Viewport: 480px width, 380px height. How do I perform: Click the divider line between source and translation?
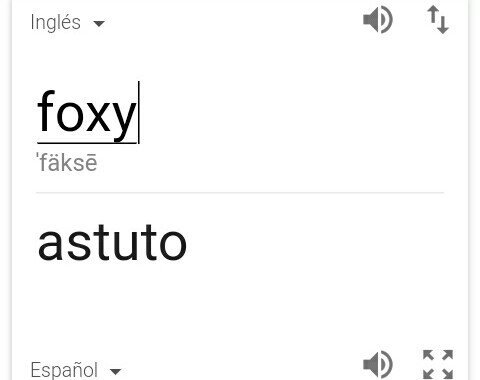pyautogui.click(x=240, y=192)
